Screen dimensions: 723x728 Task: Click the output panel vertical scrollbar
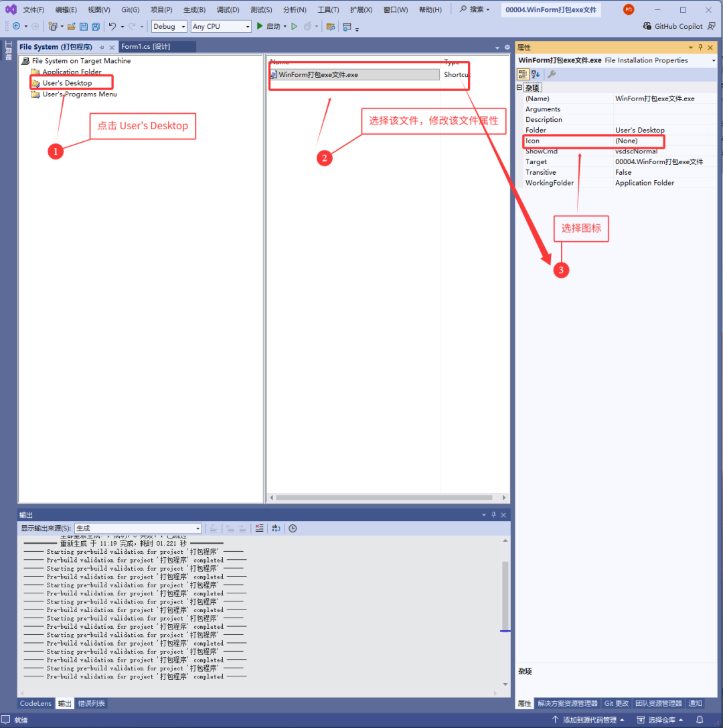pyautogui.click(x=505, y=595)
